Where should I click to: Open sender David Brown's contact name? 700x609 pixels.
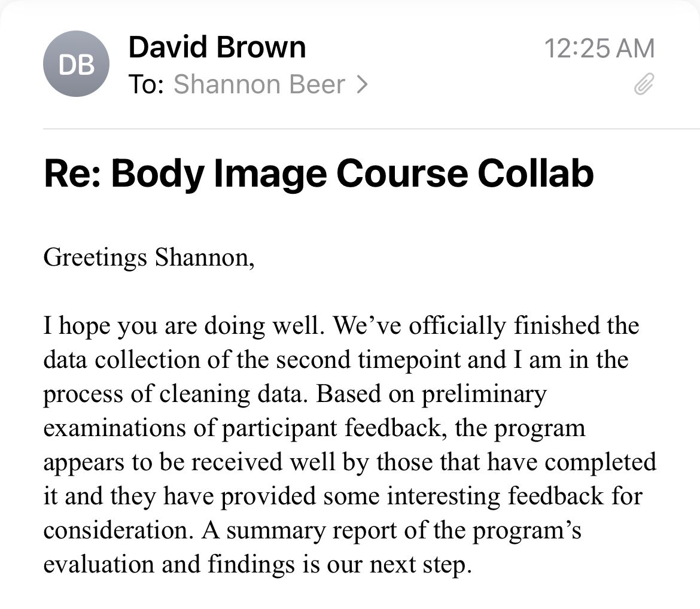click(x=217, y=47)
